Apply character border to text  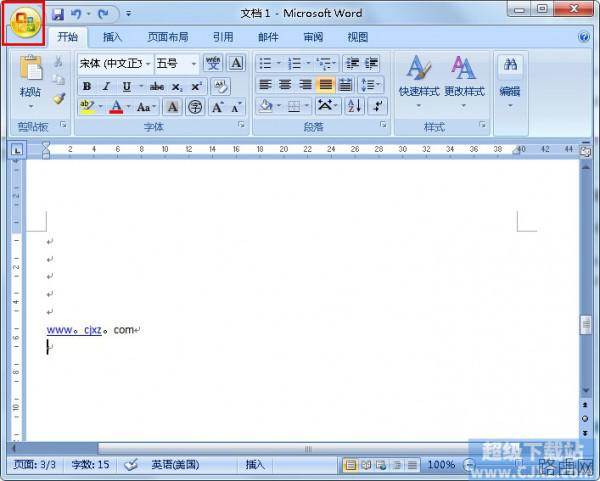coord(236,63)
